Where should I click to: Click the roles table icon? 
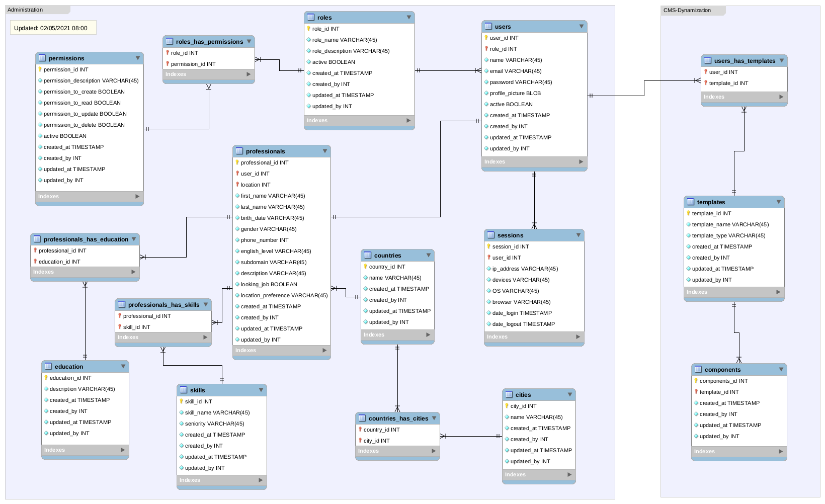(x=311, y=18)
